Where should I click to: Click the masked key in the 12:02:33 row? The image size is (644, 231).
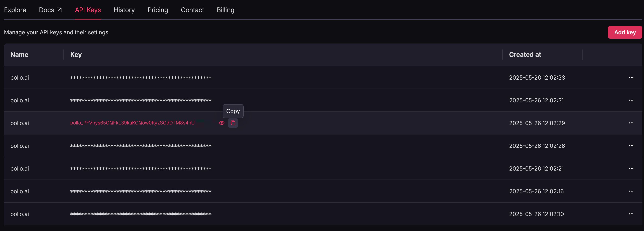click(x=141, y=78)
